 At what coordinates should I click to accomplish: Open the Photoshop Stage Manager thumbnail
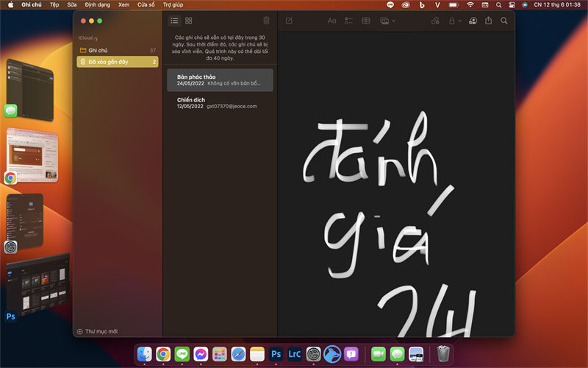click(37, 286)
